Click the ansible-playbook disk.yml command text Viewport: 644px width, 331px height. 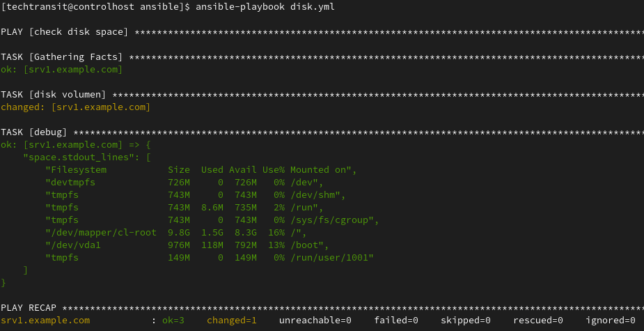(265, 7)
